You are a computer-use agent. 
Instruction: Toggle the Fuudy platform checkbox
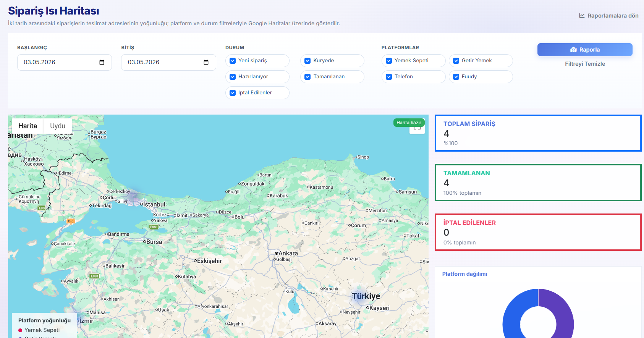456,77
